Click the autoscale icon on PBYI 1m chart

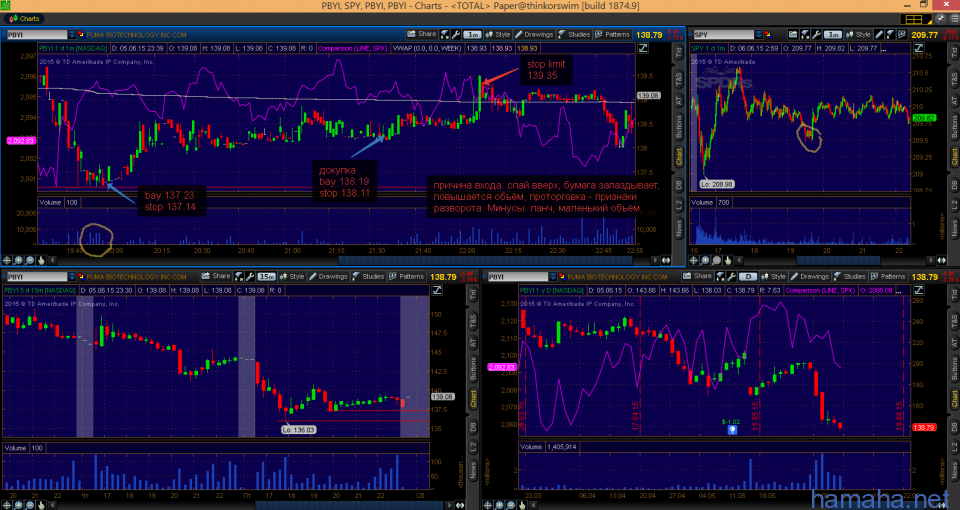tap(643, 48)
